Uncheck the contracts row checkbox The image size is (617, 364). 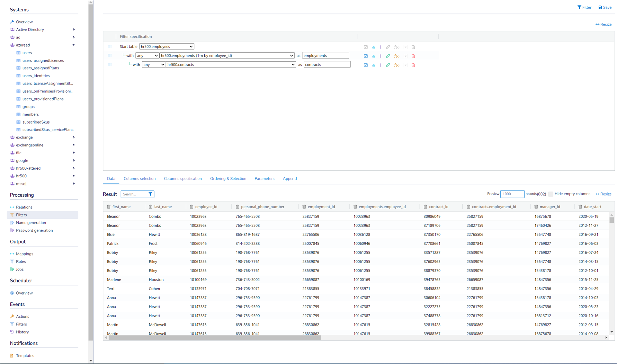tap(366, 65)
